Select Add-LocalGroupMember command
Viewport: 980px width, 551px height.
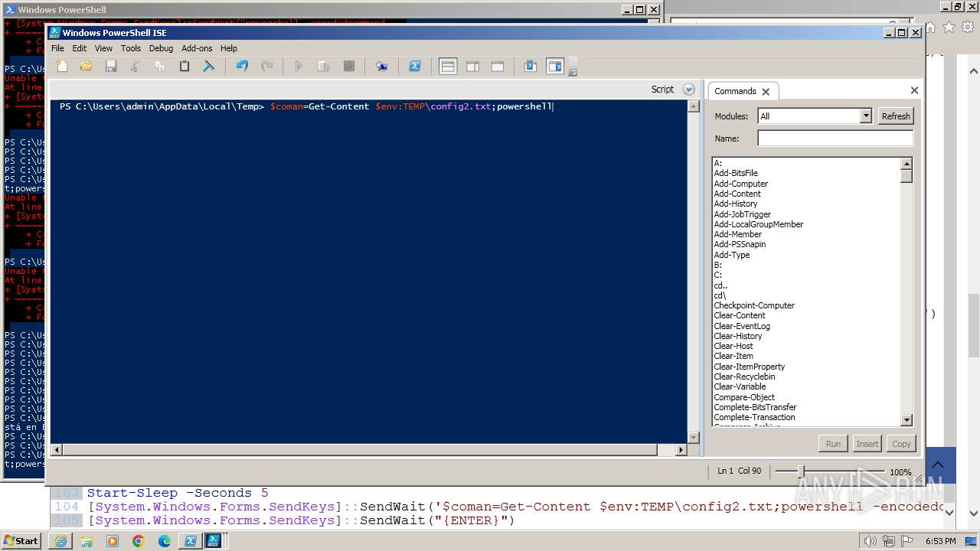(x=759, y=224)
